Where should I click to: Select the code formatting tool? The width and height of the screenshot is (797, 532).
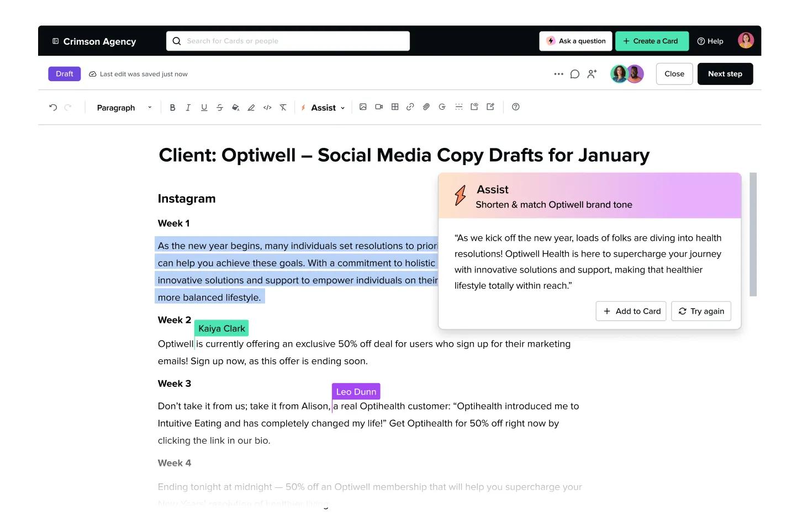point(267,107)
